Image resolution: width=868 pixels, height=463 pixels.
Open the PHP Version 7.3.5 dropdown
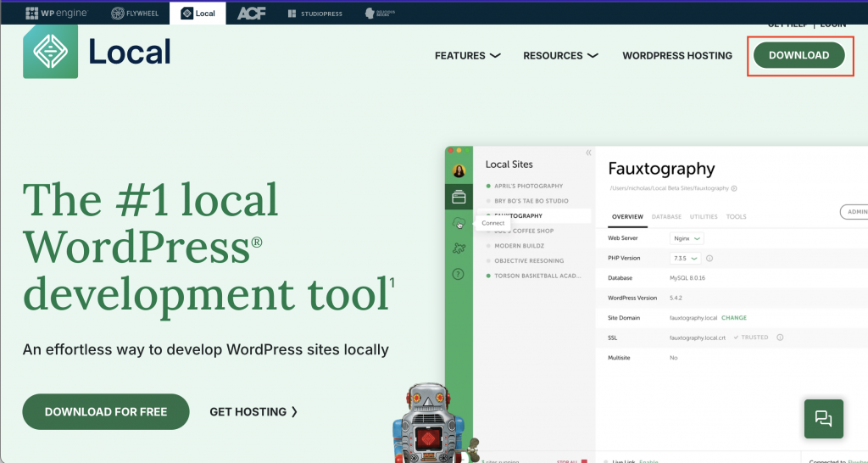point(685,258)
